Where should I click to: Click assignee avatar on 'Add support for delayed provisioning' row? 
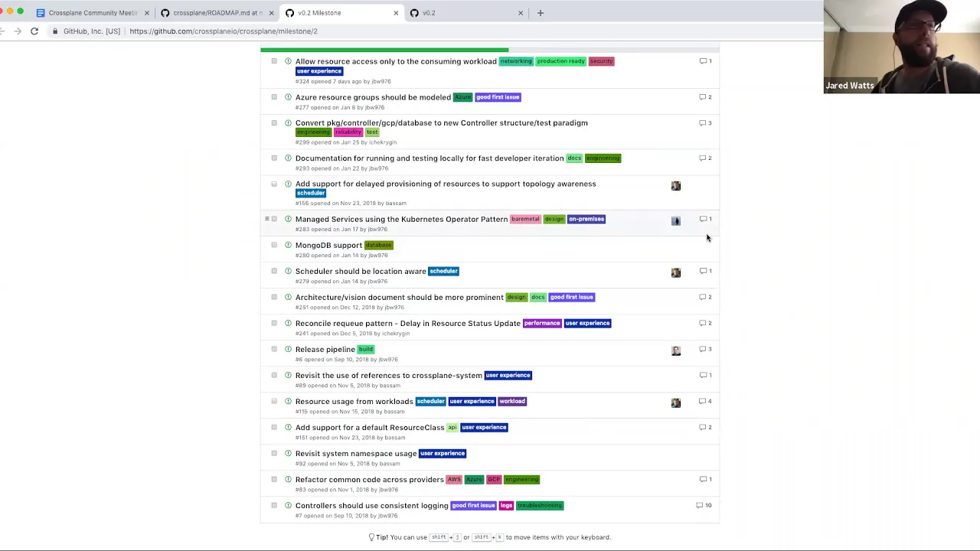676,186
